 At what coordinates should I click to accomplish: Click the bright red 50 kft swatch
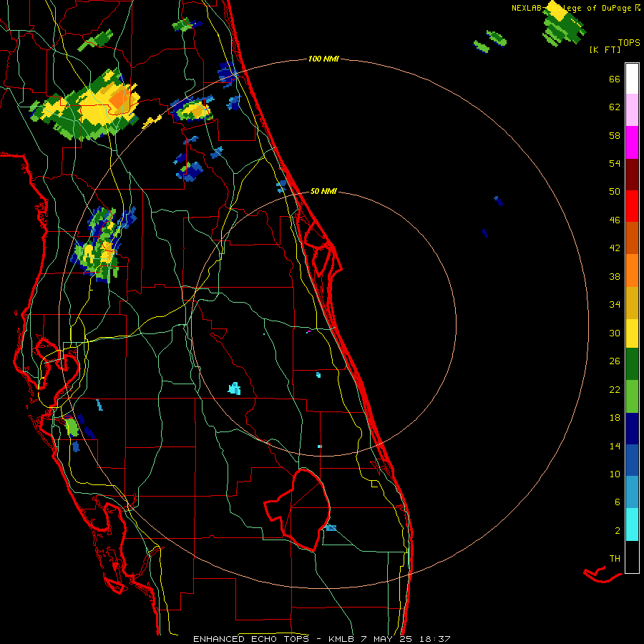point(632,206)
